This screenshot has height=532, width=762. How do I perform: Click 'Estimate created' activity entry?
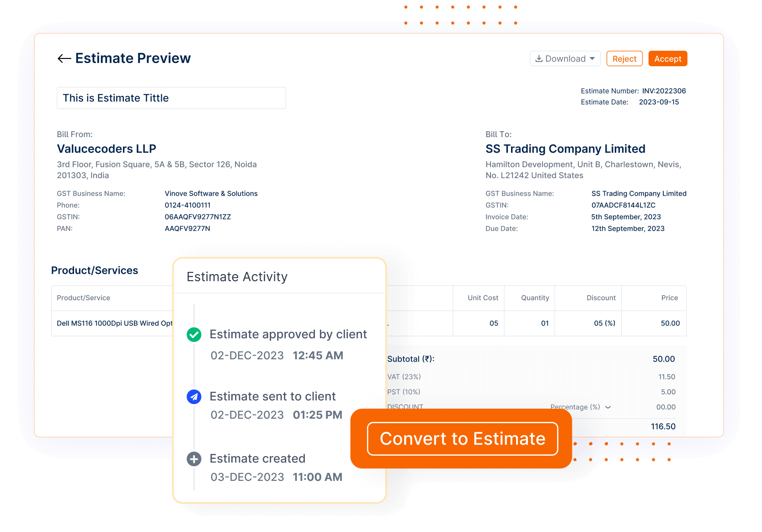pyautogui.click(x=257, y=459)
